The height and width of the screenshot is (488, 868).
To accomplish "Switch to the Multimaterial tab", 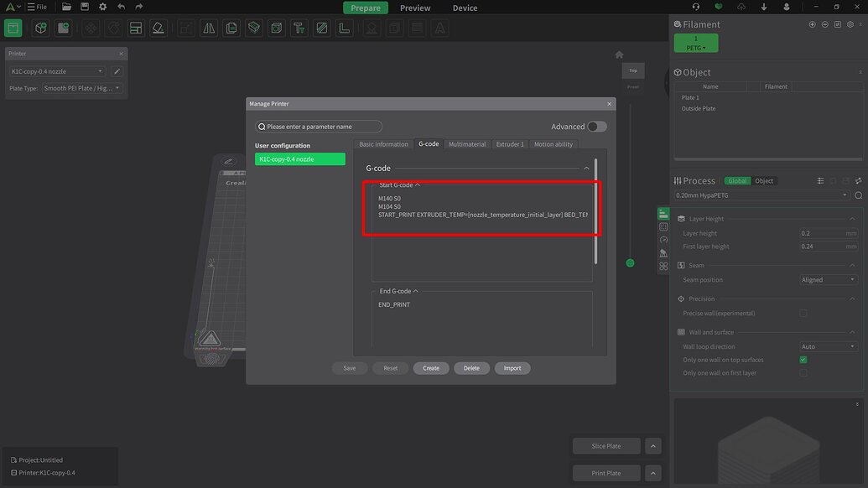I will point(467,143).
